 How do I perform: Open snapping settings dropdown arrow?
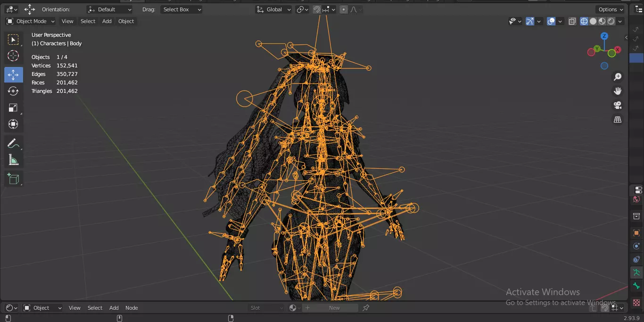[329, 9]
